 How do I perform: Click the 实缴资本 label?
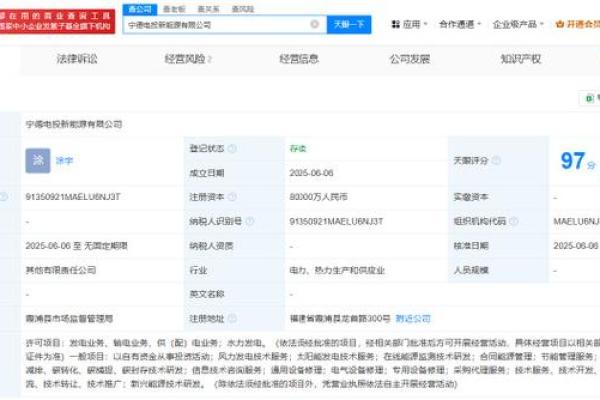coord(471,197)
